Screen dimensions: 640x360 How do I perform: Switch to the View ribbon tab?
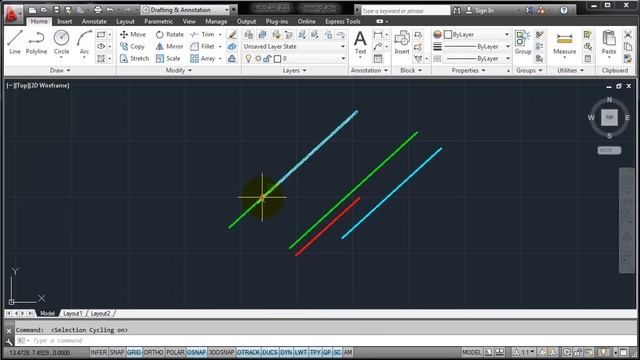189,21
